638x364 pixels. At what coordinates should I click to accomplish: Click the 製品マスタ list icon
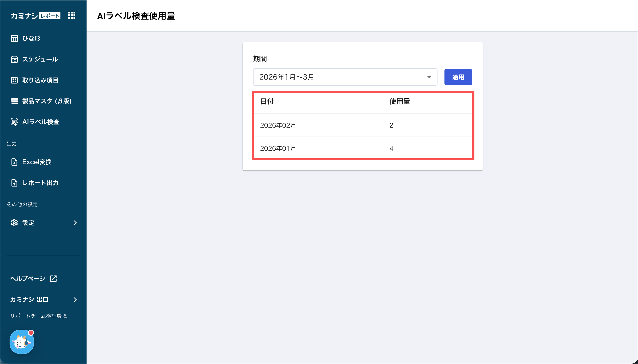14,101
